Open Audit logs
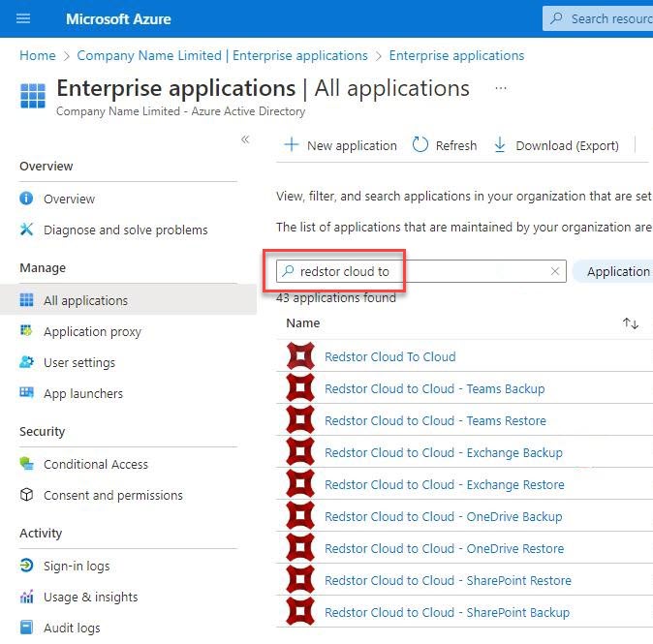 coord(72,628)
